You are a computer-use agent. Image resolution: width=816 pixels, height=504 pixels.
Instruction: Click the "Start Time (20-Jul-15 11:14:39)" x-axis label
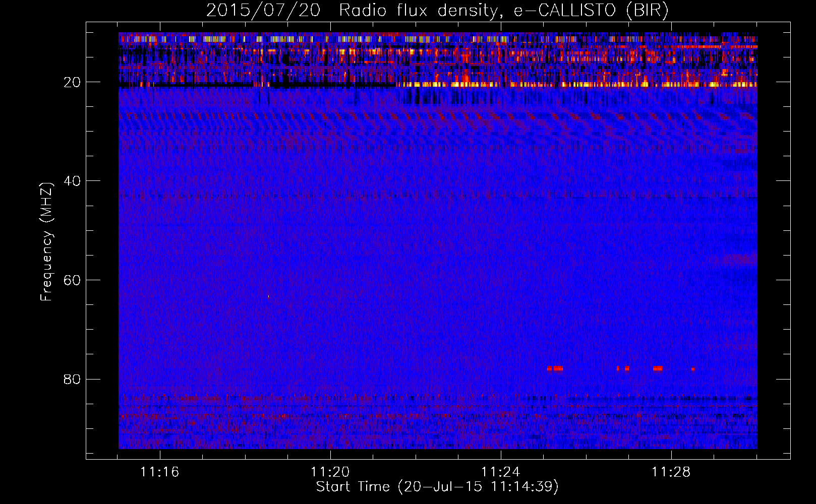[437, 487]
